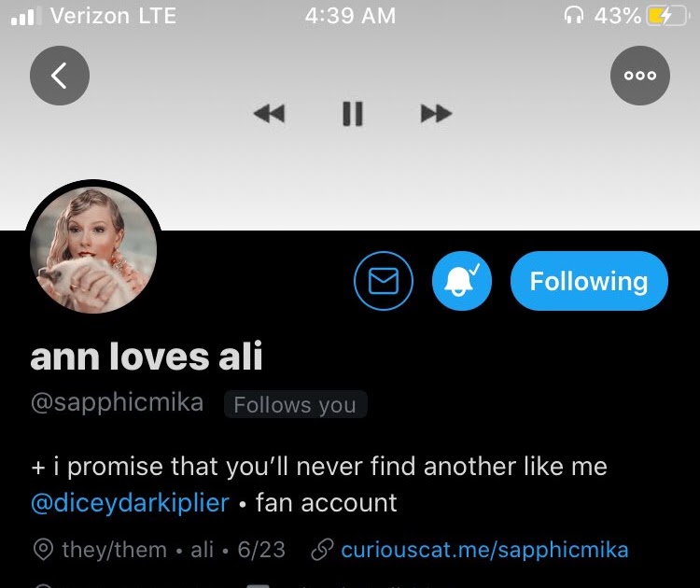Tap the link chain icon
Image resolution: width=700 pixels, height=588 pixels.
pos(322,550)
